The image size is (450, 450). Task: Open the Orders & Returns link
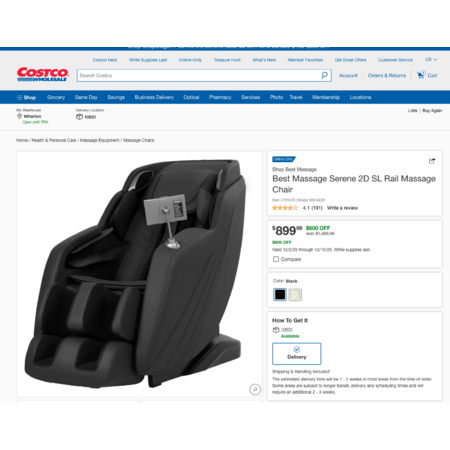(387, 75)
